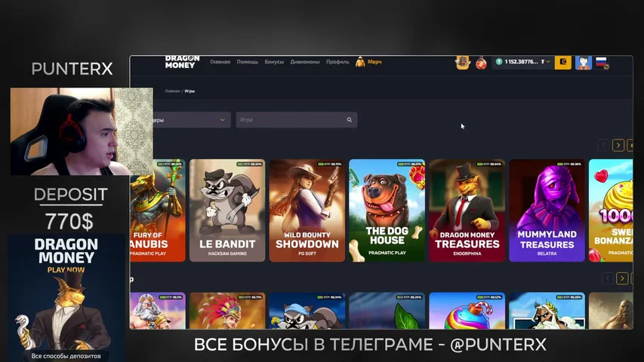
Task: Open Mummyland Treasures game card
Action: pos(547,210)
